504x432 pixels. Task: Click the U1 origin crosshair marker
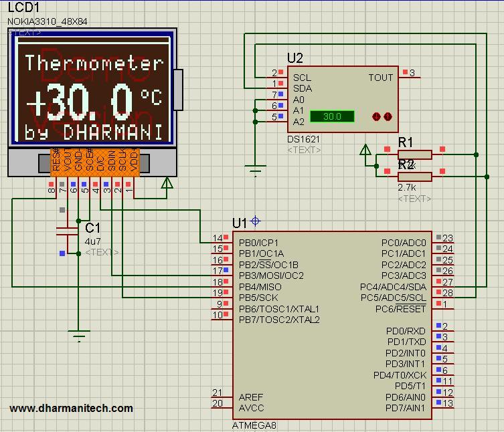(255, 221)
